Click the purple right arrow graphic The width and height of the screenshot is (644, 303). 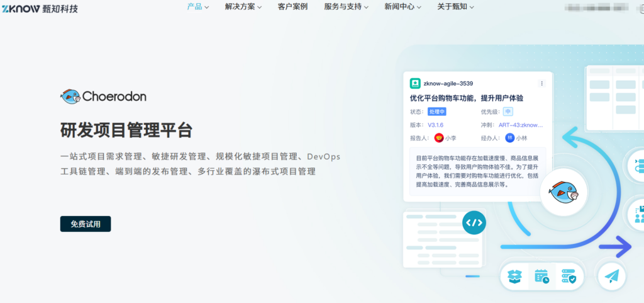(615, 247)
